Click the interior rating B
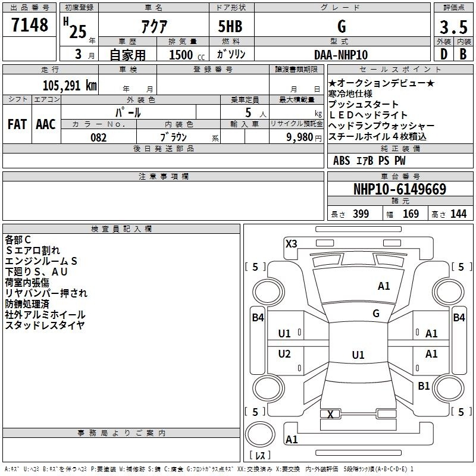This screenshot has height=476, width=476. point(463,54)
